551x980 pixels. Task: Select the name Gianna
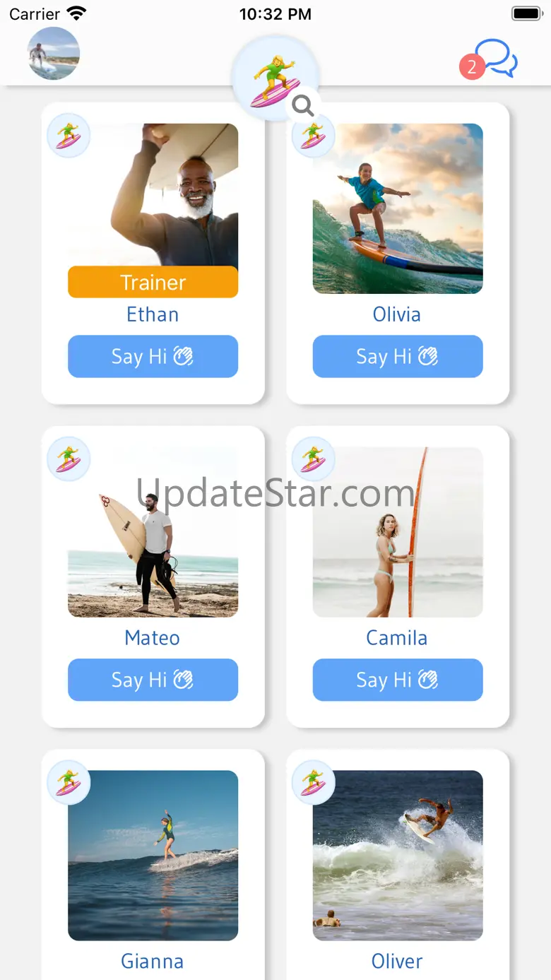[x=153, y=961]
